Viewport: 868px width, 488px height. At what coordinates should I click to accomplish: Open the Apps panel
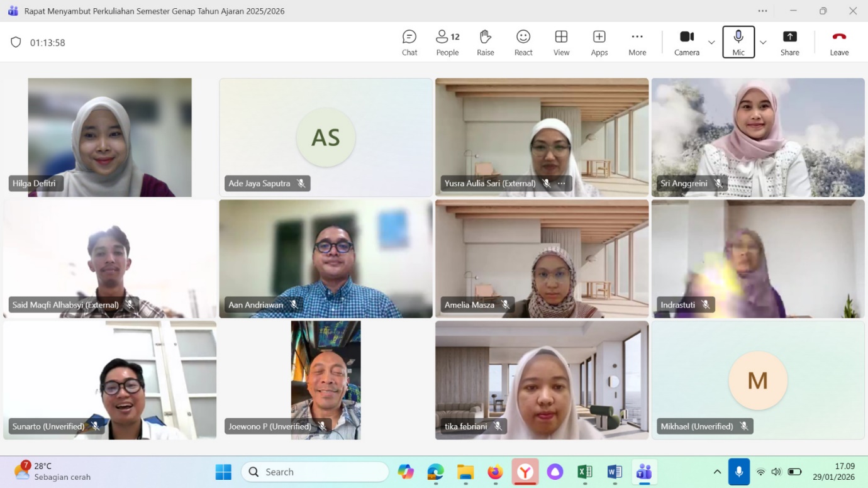(x=598, y=42)
